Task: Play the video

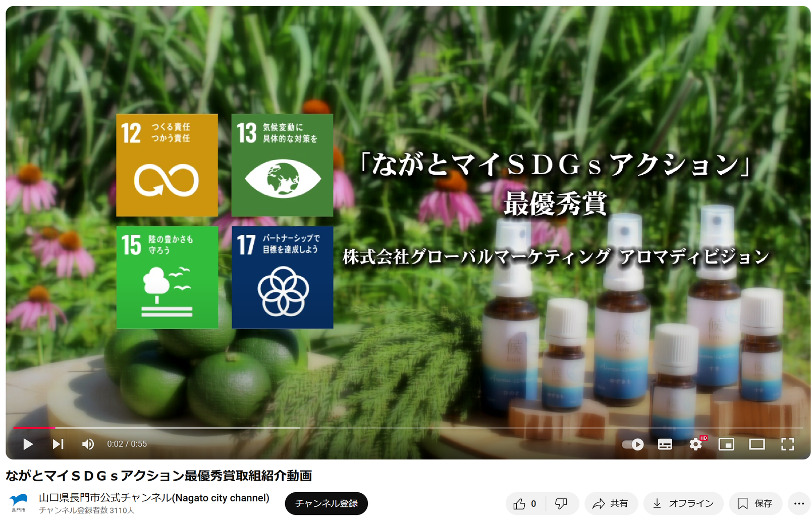Action: (28, 444)
